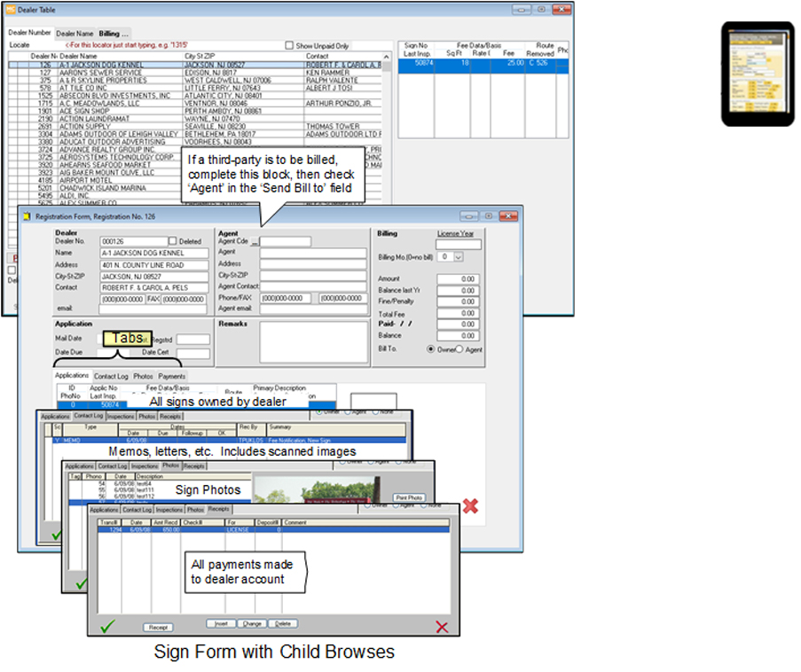
Task: Click the ellipsis to look up Agent Code
Action: click(254, 241)
